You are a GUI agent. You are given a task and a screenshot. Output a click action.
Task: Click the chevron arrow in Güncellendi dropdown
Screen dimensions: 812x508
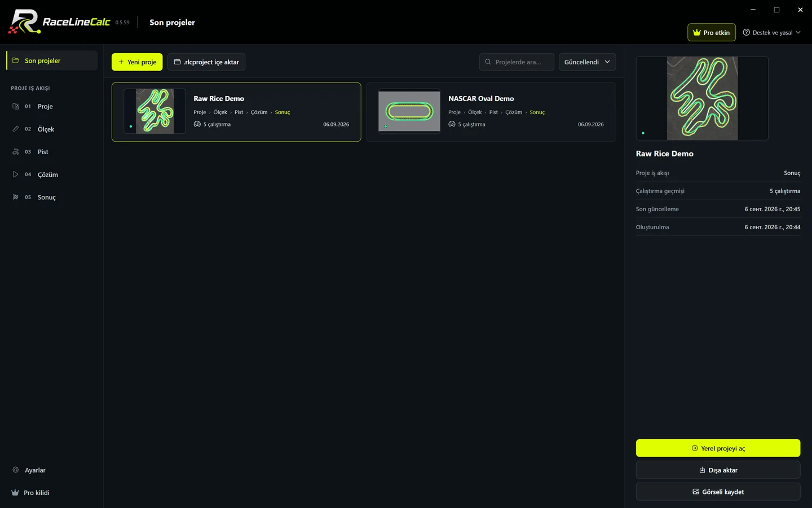tap(607, 62)
